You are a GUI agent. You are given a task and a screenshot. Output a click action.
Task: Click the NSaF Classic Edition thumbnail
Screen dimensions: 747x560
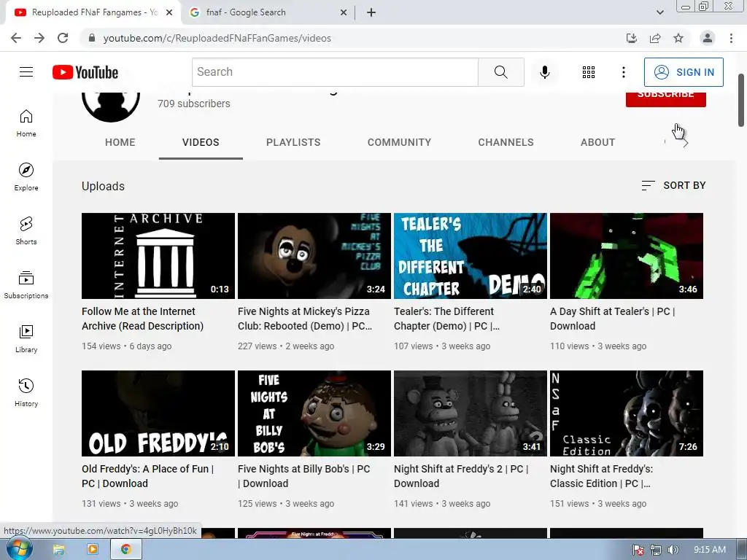click(x=627, y=413)
